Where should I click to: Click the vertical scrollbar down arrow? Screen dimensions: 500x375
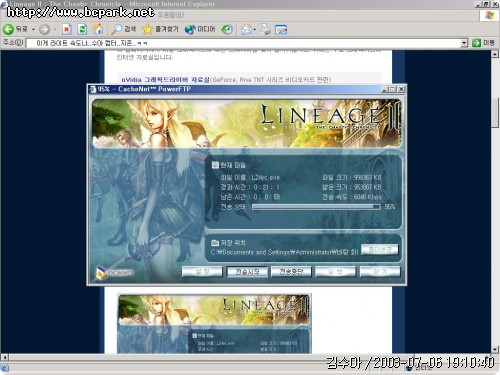(495, 350)
